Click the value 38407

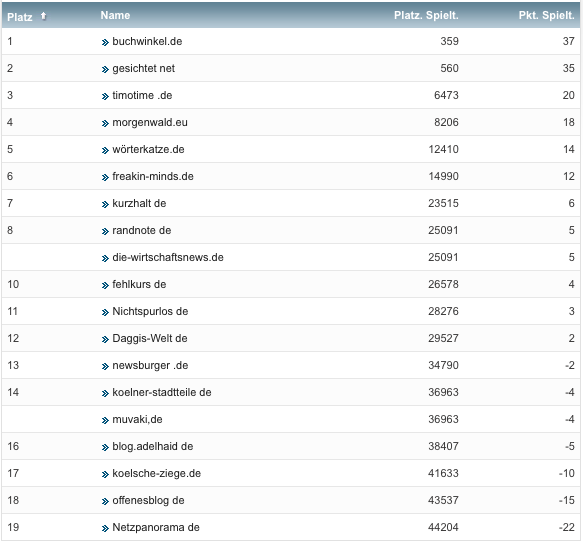[x=443, y=446]
